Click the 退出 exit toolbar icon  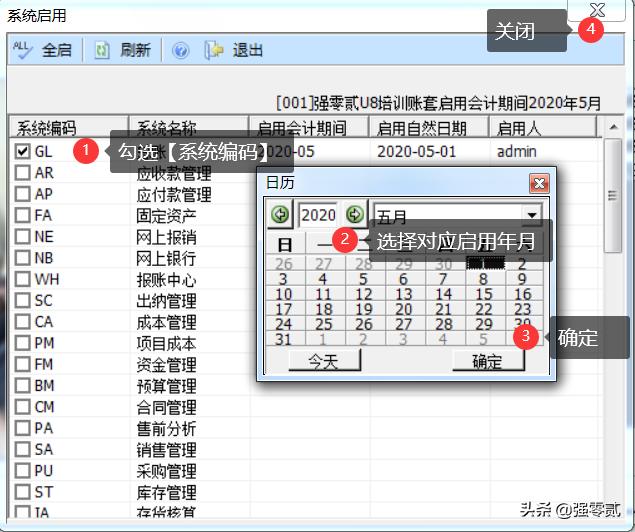[214, 50]
